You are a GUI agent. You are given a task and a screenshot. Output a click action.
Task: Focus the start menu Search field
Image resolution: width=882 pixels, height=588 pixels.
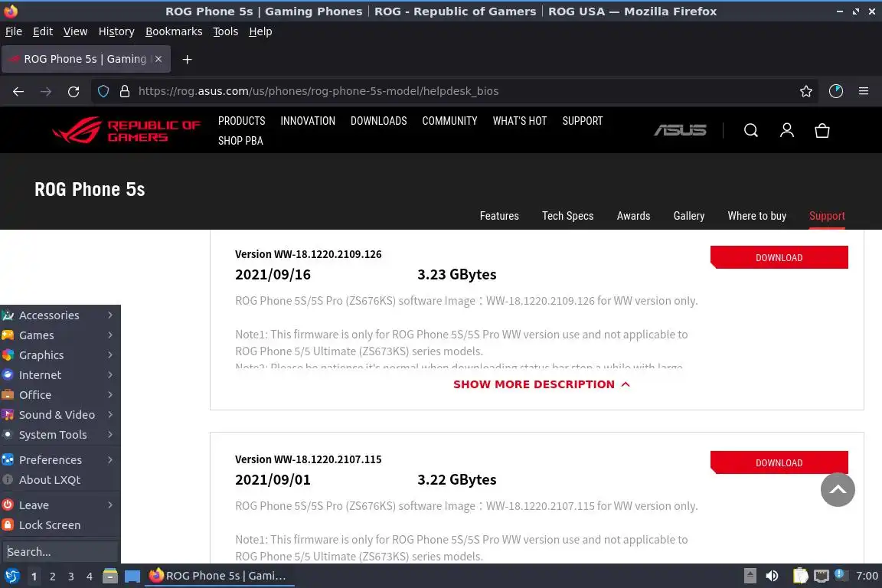(60, 551)
